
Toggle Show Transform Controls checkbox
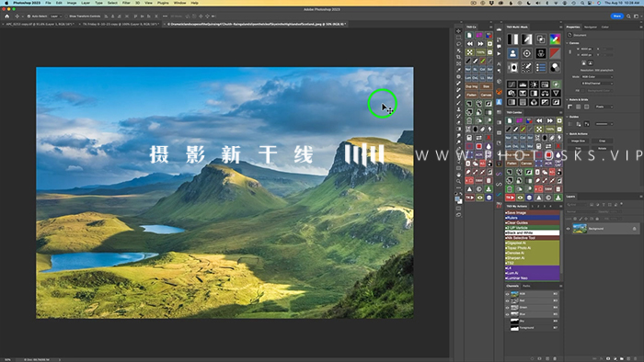click(x=66, y=17)
